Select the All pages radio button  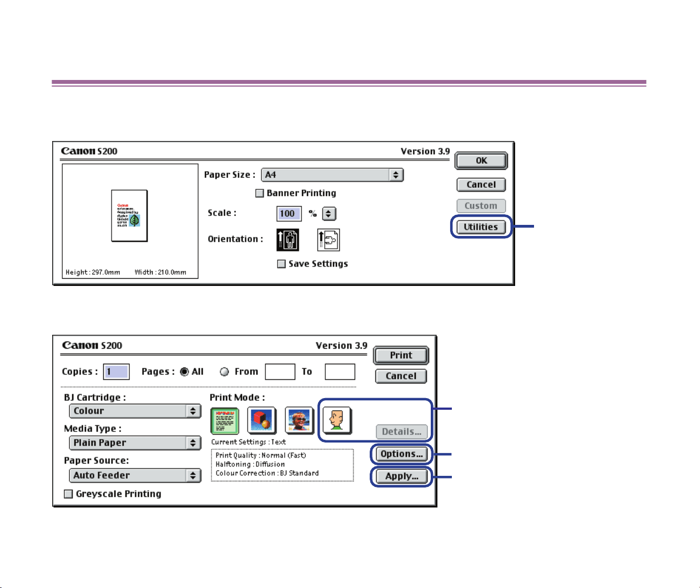[184, 372]
